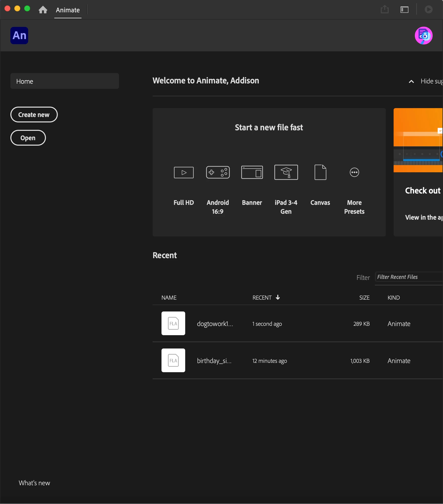This screenshot has height=504, width=443.
Task: Click the iPad 3-4 Gen label
Action: pyautogui.click(x=286, y=207)
